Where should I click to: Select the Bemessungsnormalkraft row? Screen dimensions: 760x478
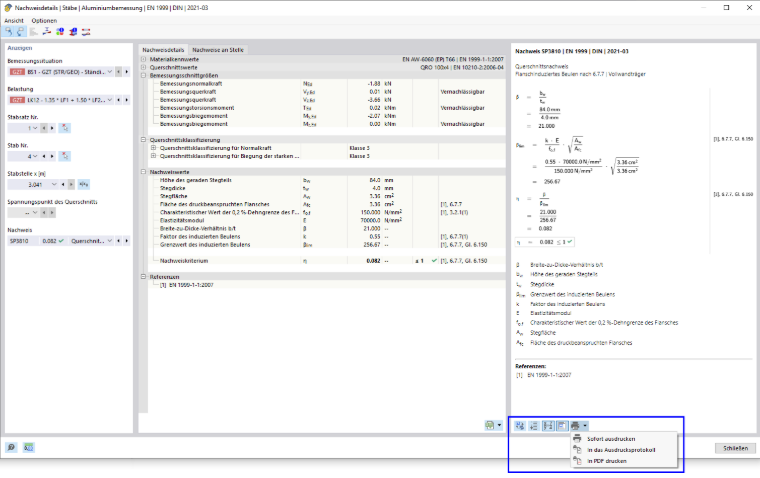pos(327,83)
